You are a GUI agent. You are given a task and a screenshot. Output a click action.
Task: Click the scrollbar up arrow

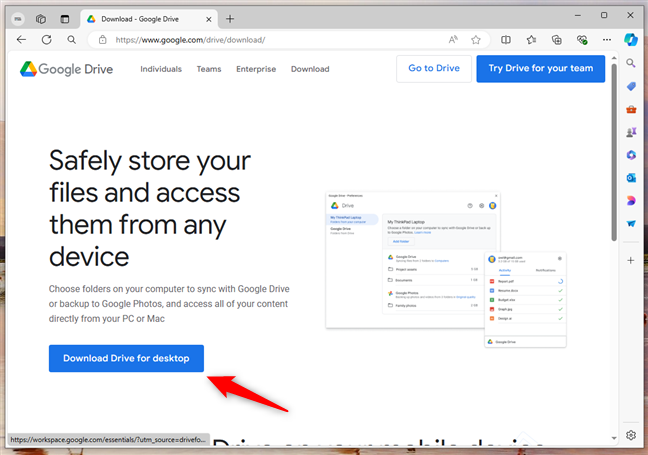(614, 58)
